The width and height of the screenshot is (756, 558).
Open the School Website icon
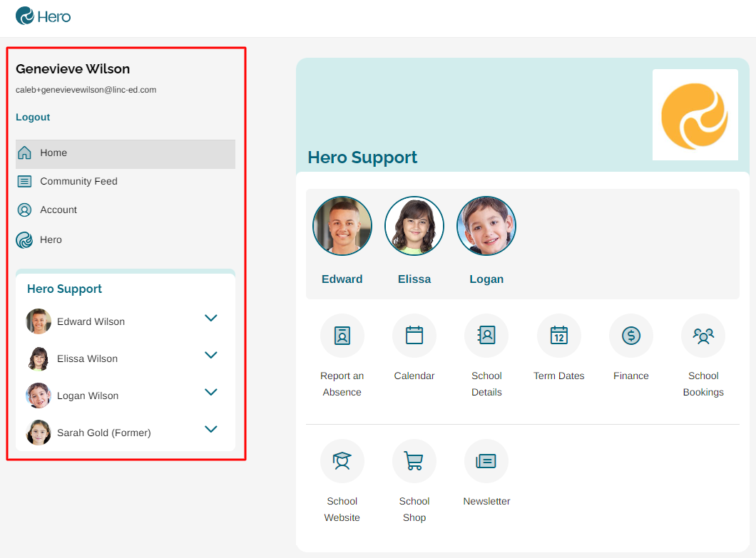click(342, 461)
